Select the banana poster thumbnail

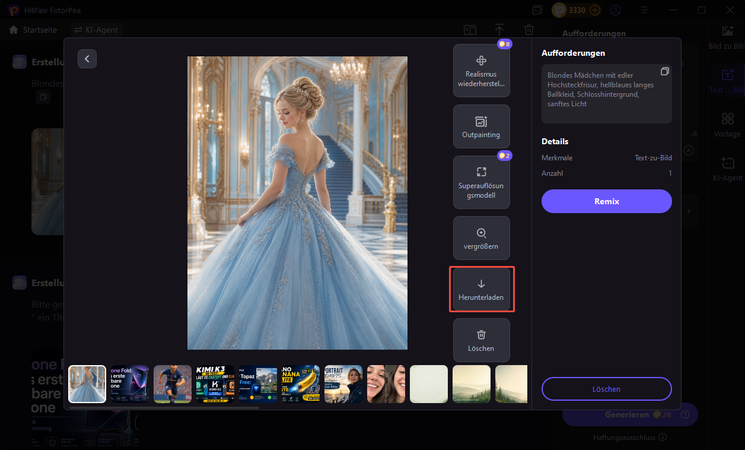[301, 384]
